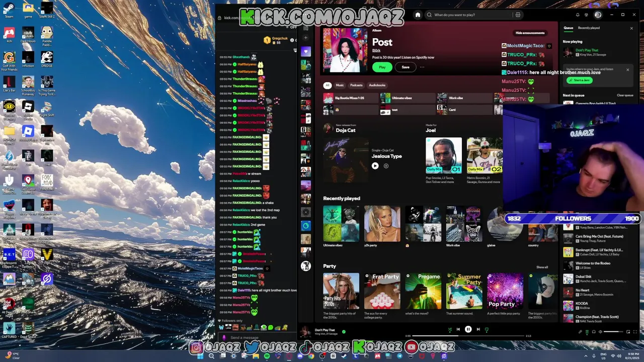Skip to next track in Spotify
The height and width of the screenshot is (362, 644).
click(x=478, y=329)
